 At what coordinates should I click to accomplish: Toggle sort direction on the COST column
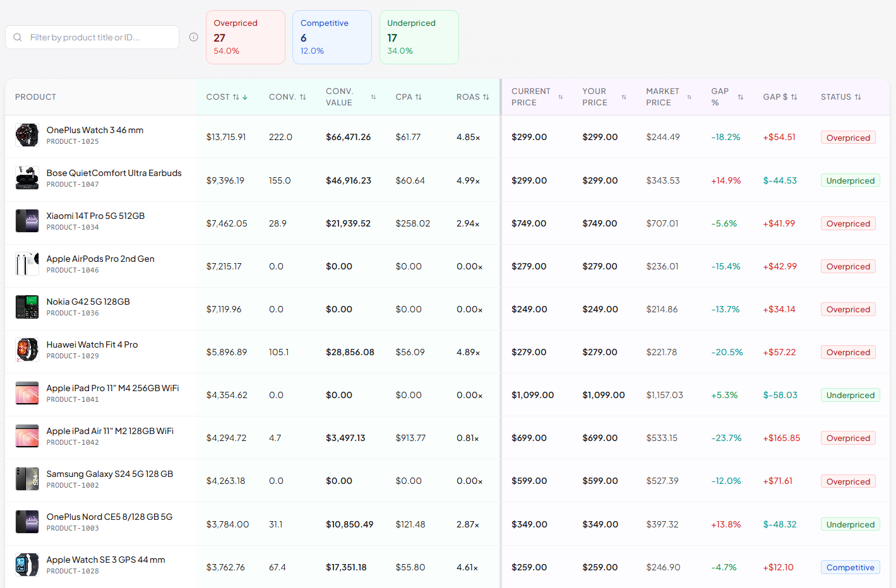[x=225, y=97]
